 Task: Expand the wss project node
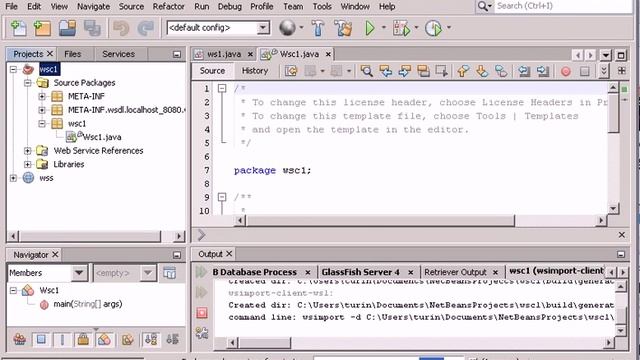pyautogui.click(x=13, y=178)
